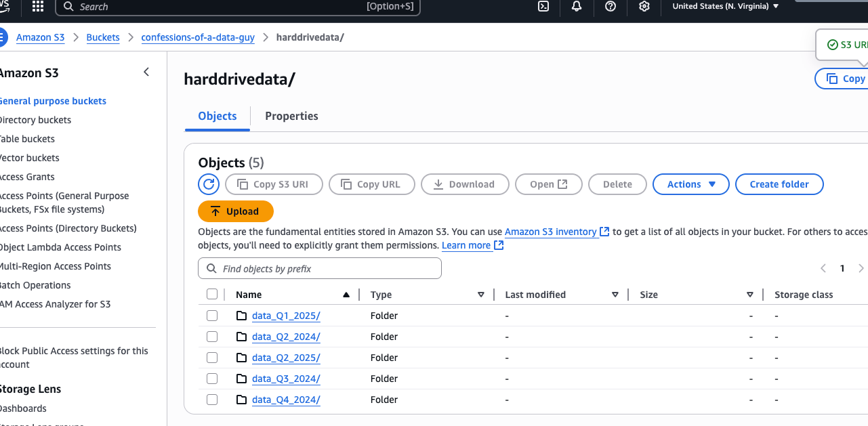Open the notifications bell

(577, 7)
